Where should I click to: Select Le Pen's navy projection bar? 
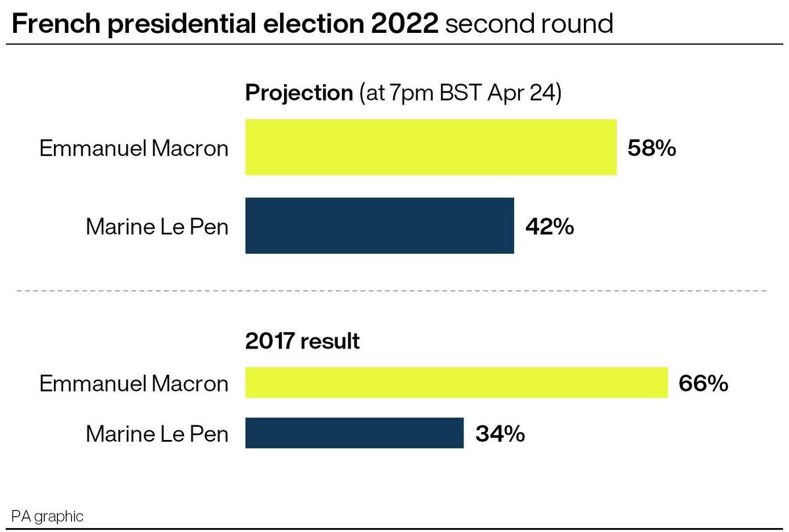point(379,226)
